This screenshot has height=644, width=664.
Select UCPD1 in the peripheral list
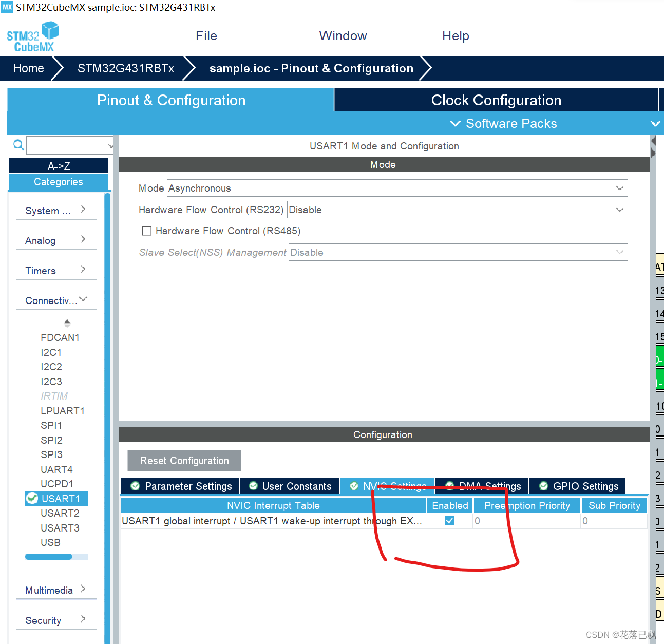point(57,484)
